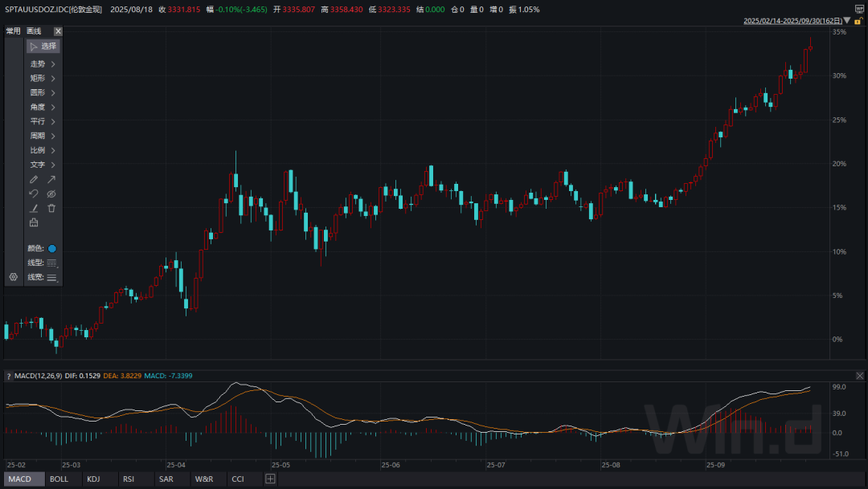The height and width of the screenshot is (489, 868).
Task: Click the undo drawing icon
Action: tap(34, 194)
